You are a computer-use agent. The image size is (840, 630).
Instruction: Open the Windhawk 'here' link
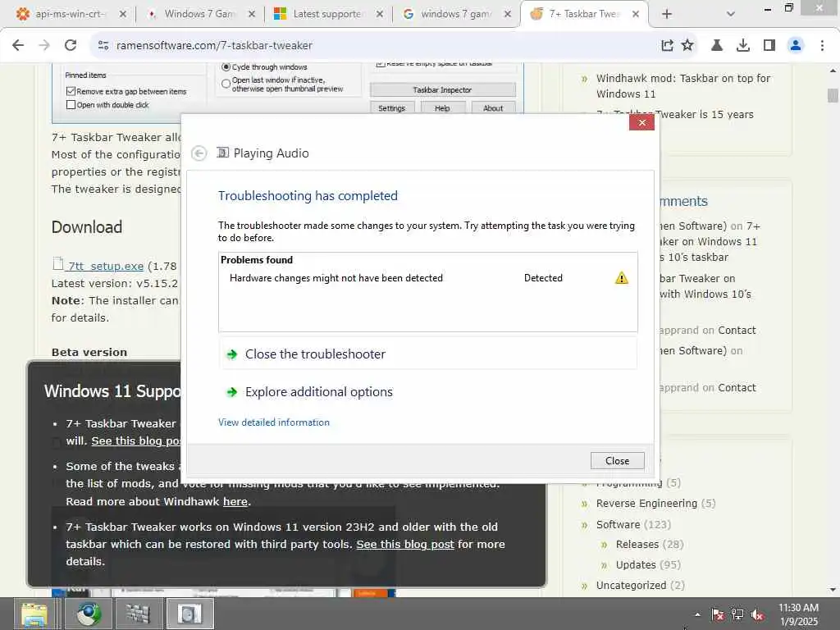(x=235, y=501)
